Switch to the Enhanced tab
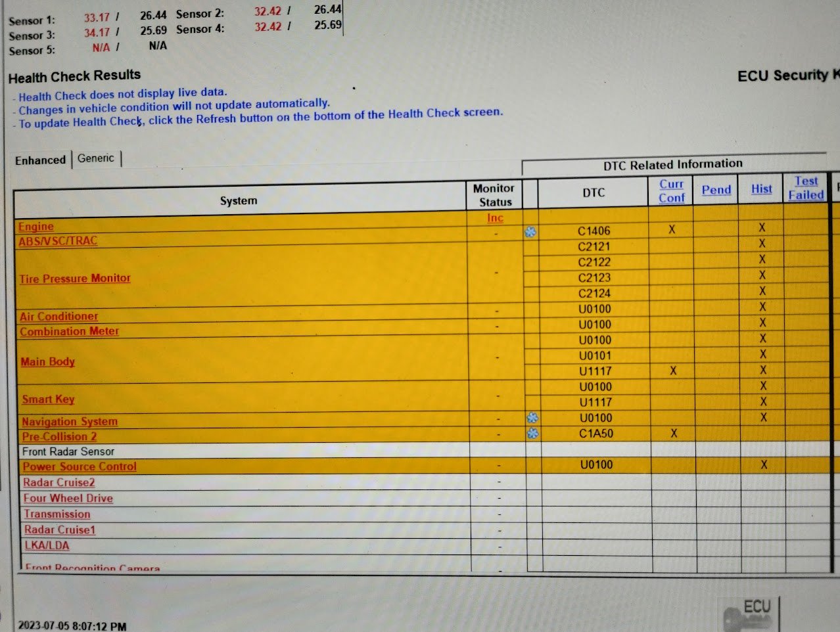The height and width of the screenshot is (632, 840). 40,160
